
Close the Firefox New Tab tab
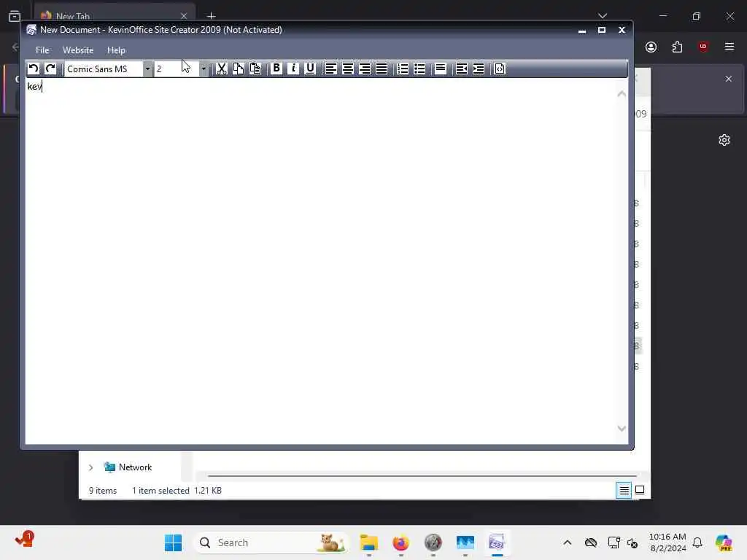(183, 16)
